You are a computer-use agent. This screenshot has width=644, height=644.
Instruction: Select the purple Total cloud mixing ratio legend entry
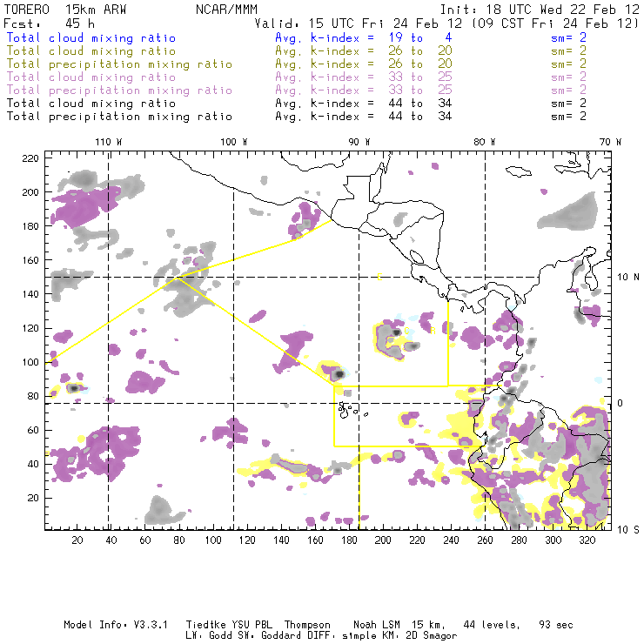tap(91, 77)
